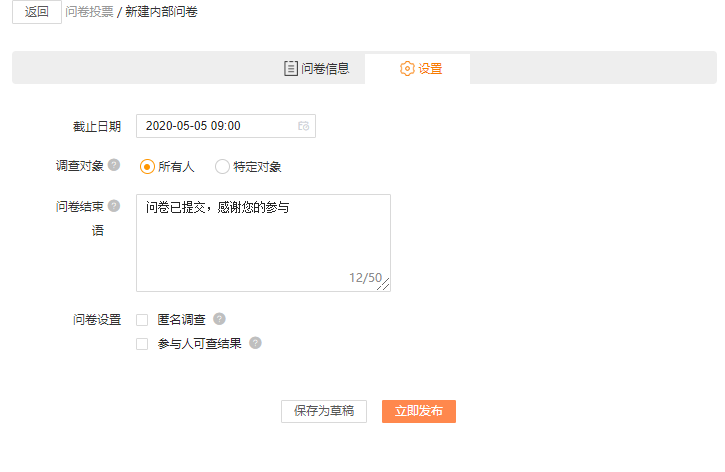Click help icon beside 调查对象
725x472 pixels.
point(114,165)
